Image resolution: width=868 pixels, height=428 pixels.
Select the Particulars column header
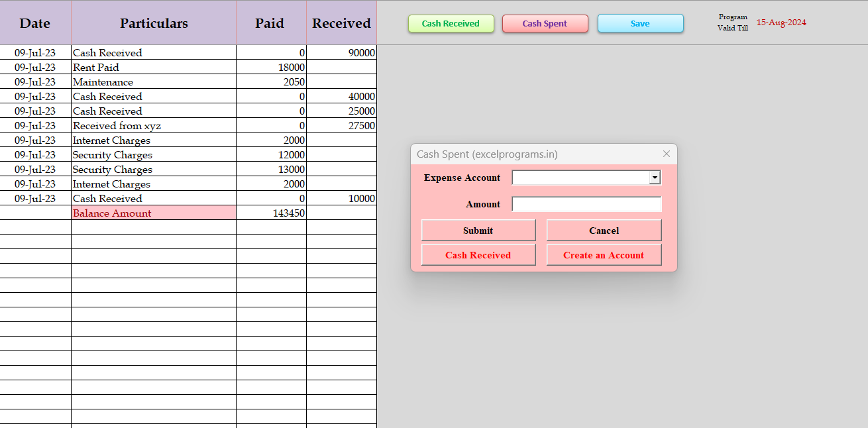pos(154,23)
